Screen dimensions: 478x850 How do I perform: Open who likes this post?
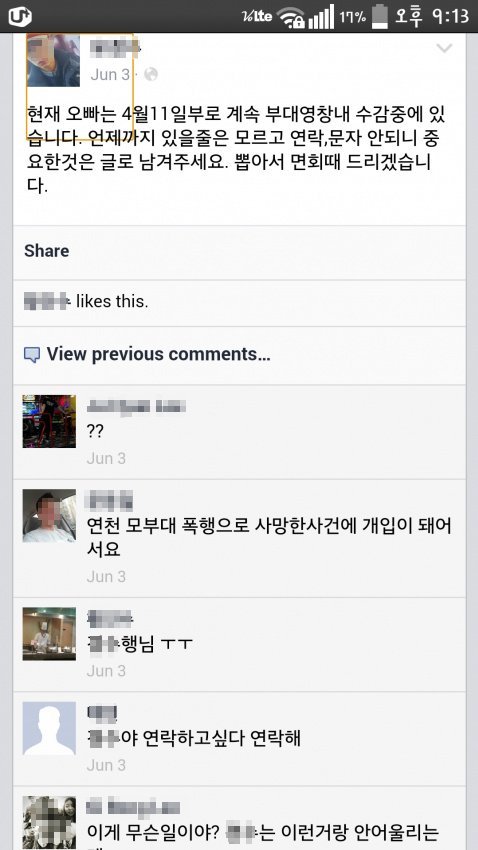tap(86, 301)
